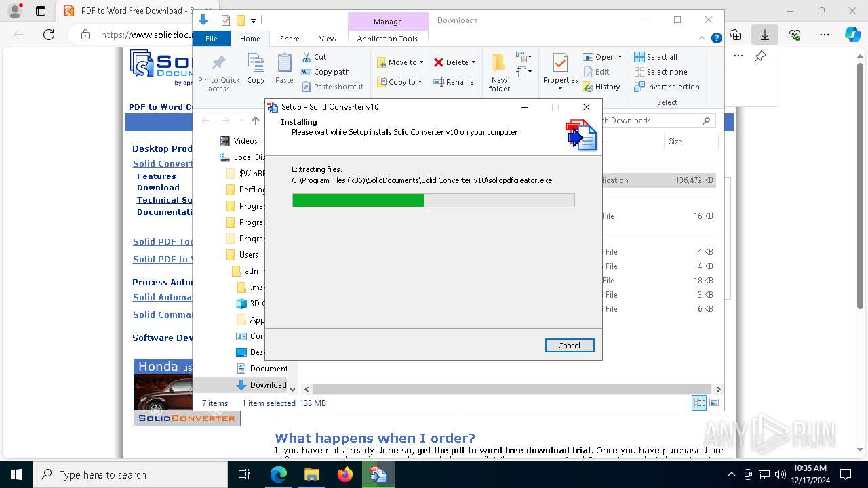Screen dimensions: 868x488
Task: Click the installation progress bar
Action: (x=433, y=200)
